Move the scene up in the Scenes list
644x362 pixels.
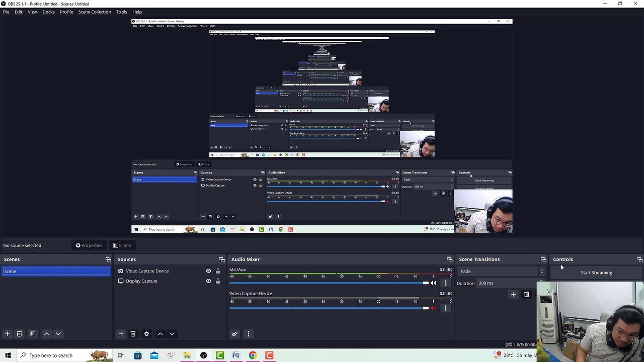coord(46,334)
